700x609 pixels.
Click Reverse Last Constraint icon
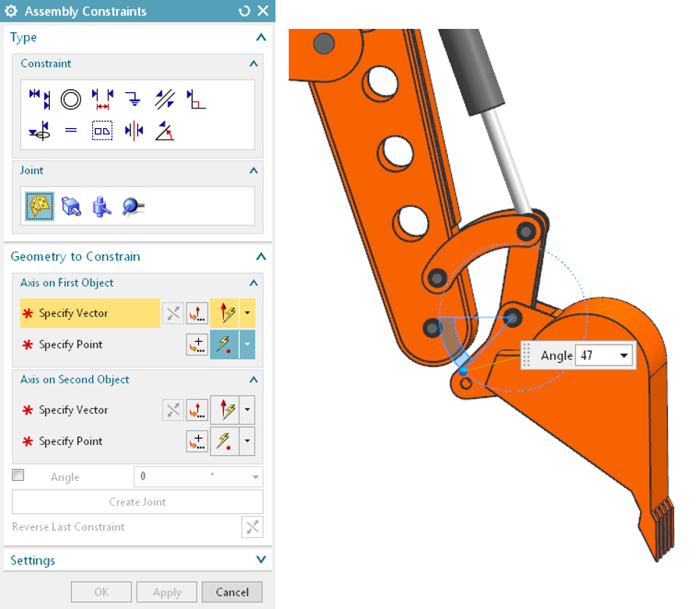pos(252,527)
